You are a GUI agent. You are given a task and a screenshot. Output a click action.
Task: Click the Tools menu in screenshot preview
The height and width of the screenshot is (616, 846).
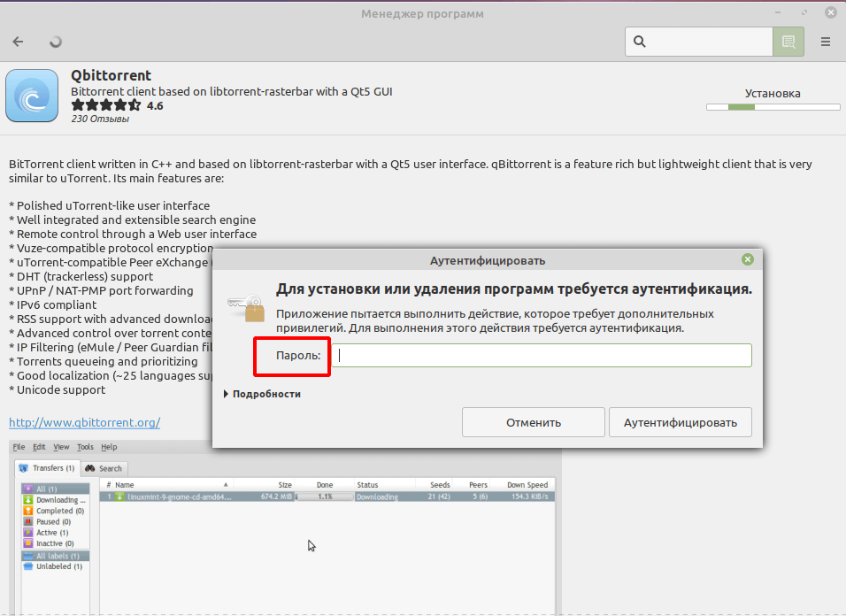85,447
